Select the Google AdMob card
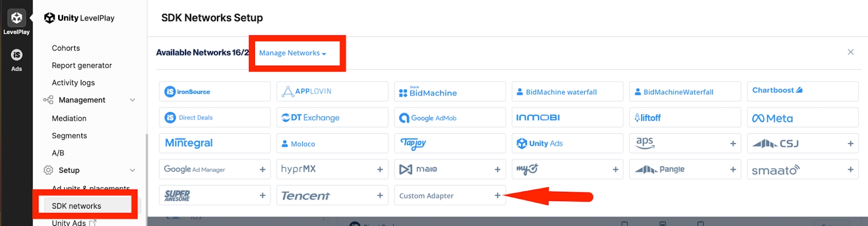The image size is (868, 226). tap(450, 117)
